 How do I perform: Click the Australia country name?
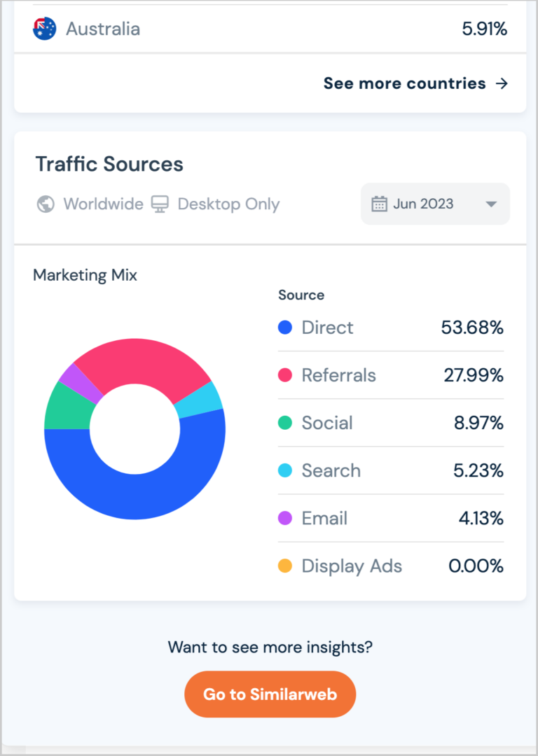(x=103, y=29)
